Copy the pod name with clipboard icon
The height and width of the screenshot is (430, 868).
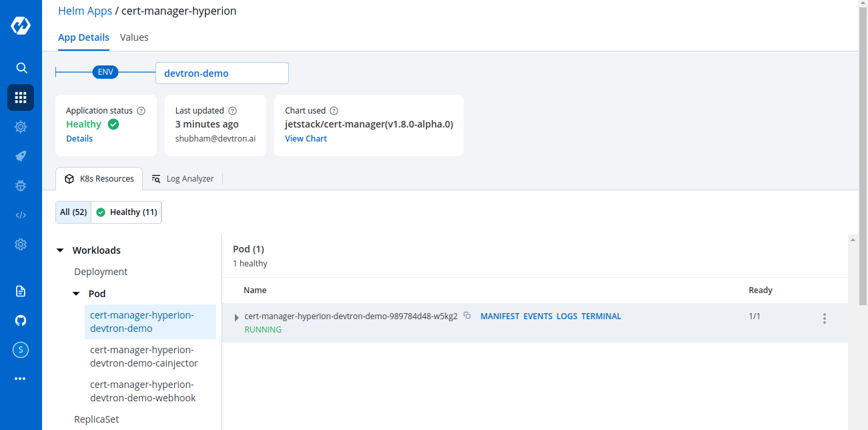pos(467,316)
